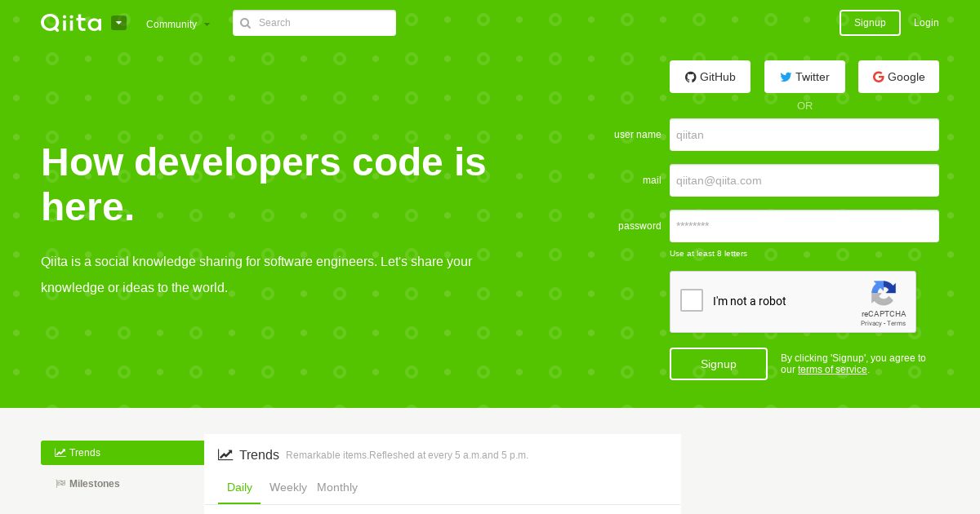980x514 pixels.
Task: Sign up with GitHub
Action: 710,77
